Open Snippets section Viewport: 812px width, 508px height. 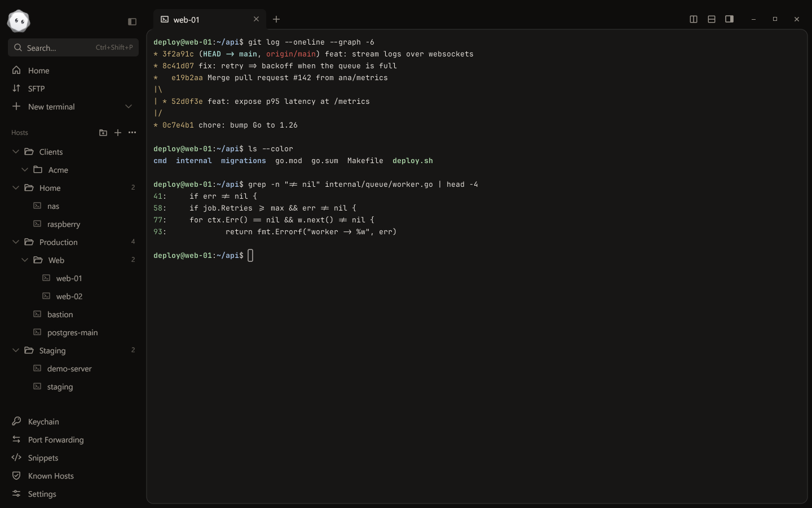73,458
